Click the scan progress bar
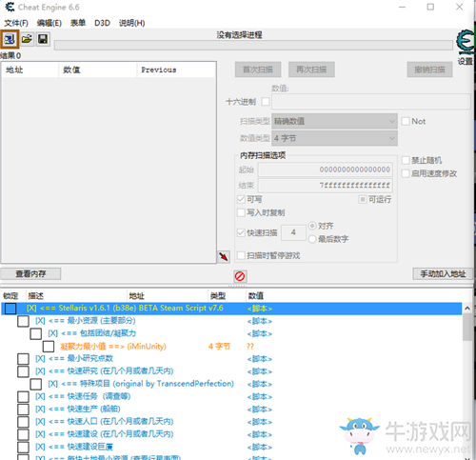The image size is (476, 460). pos(253,46)
